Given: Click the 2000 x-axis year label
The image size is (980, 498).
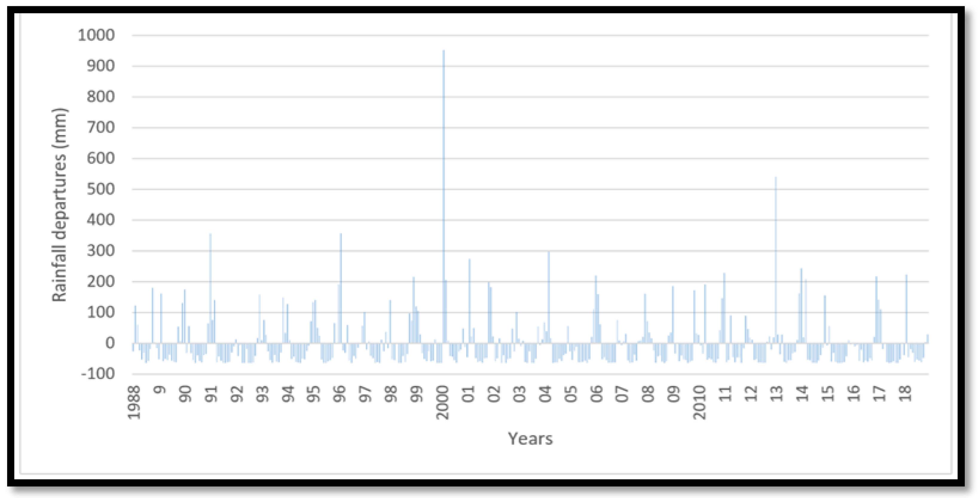Looking at the screenshot, I should tap(443, 403).
